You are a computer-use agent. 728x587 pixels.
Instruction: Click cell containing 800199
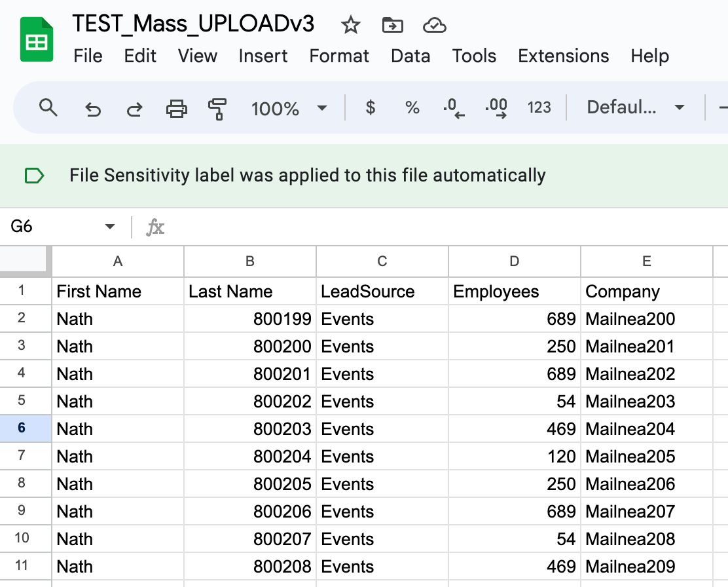coord(250,319)
